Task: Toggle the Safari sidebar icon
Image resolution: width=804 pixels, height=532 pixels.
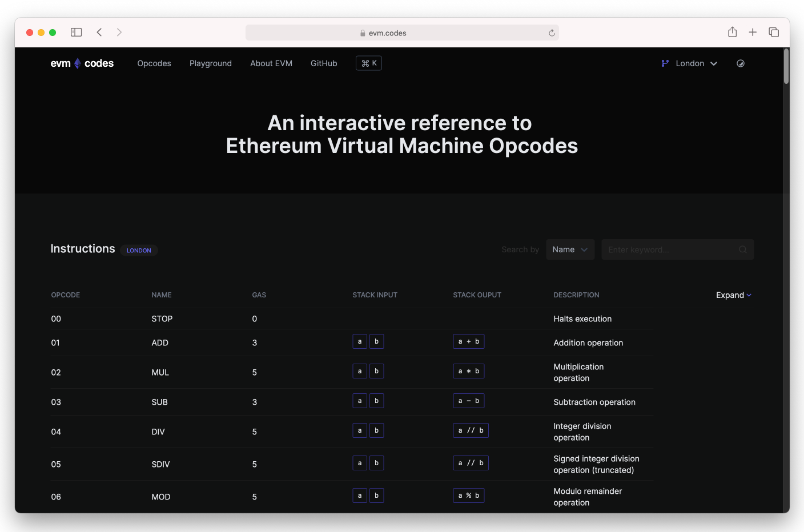Action: pyautogui.click(x=76, y=33)
